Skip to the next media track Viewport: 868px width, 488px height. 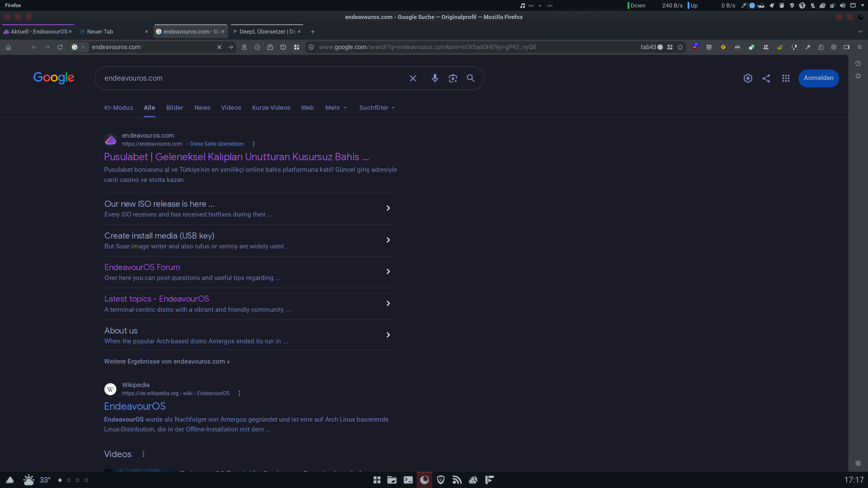click(x=550, y=5)
